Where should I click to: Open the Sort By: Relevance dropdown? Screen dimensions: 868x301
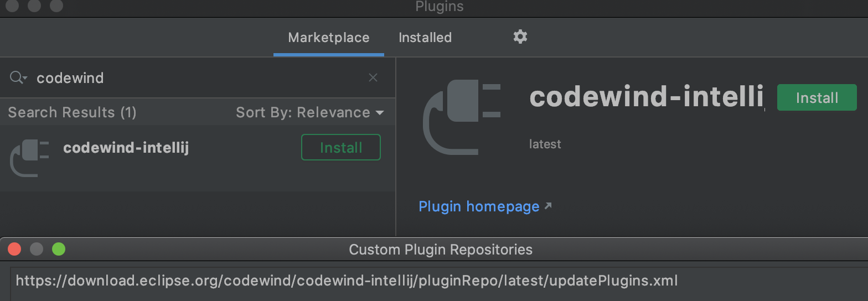click(310, 112)
